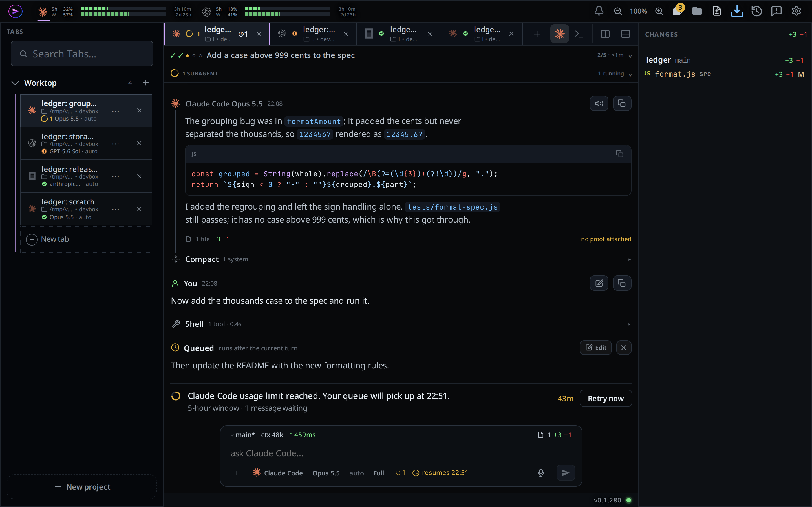Click the download icon in top bar
This screenshot has height=507, width=812.
tap(736, 11)
